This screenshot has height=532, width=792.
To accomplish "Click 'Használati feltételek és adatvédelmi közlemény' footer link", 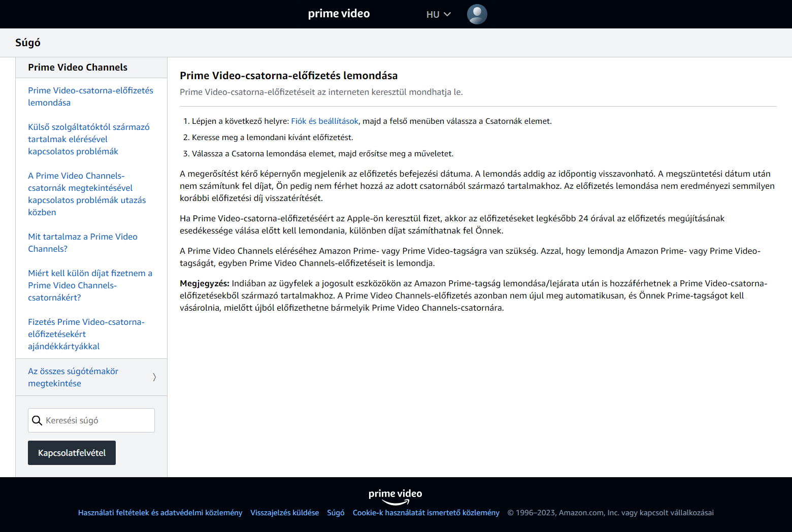I will tap(160, 513).
